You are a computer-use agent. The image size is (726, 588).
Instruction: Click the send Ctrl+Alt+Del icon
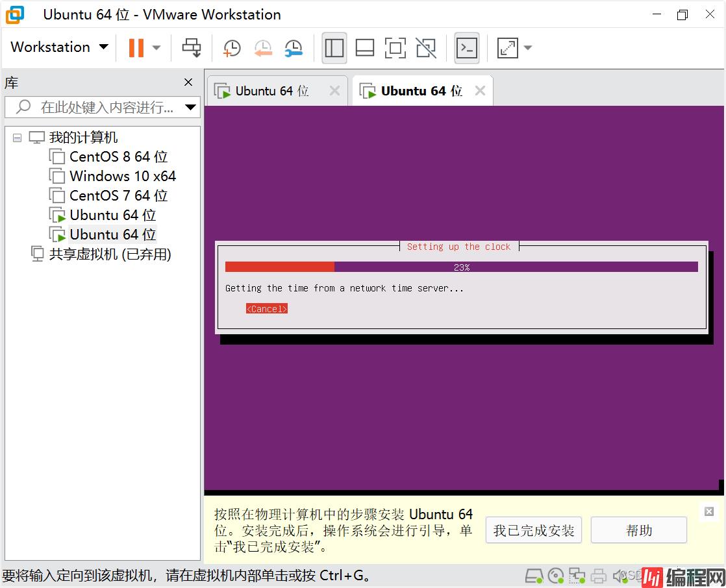(192, 47)
